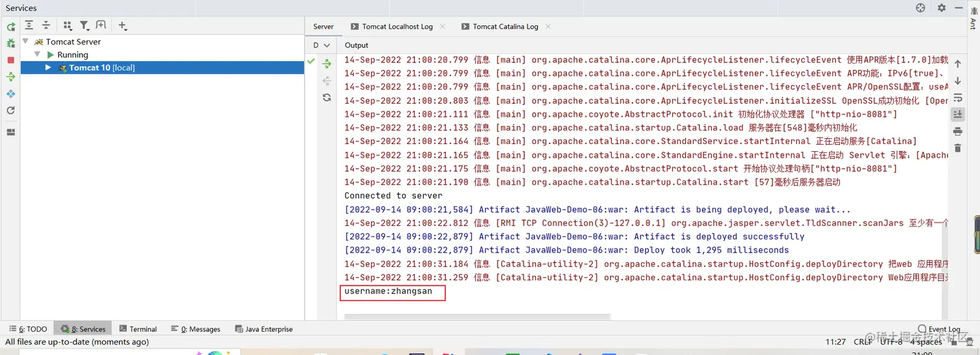Click the 4 spaces indent setting

pyautogui.click(x=926, y=341)
